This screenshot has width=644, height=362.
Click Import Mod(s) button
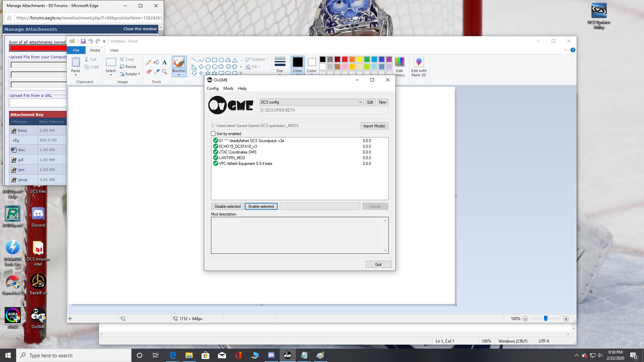[x=374, y=126]
